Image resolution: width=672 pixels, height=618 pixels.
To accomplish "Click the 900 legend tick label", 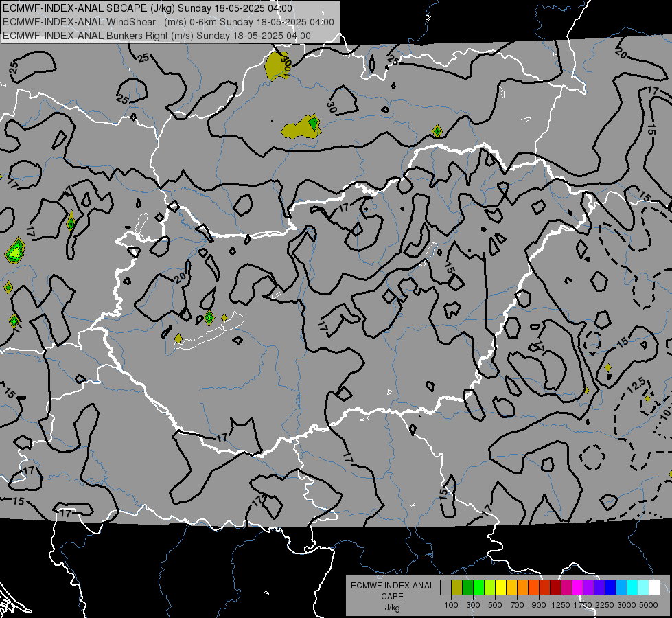I will (x=539, y=605).
